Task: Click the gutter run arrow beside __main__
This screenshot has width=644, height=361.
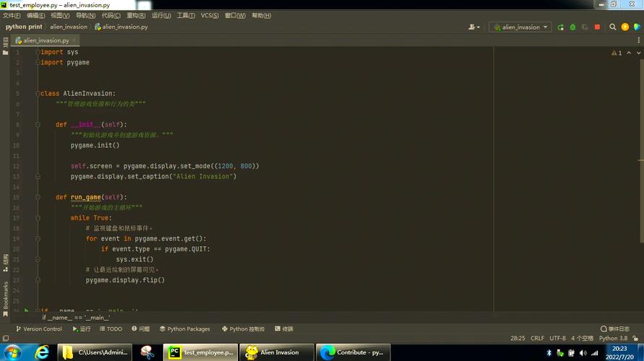Action: point(27,311)
